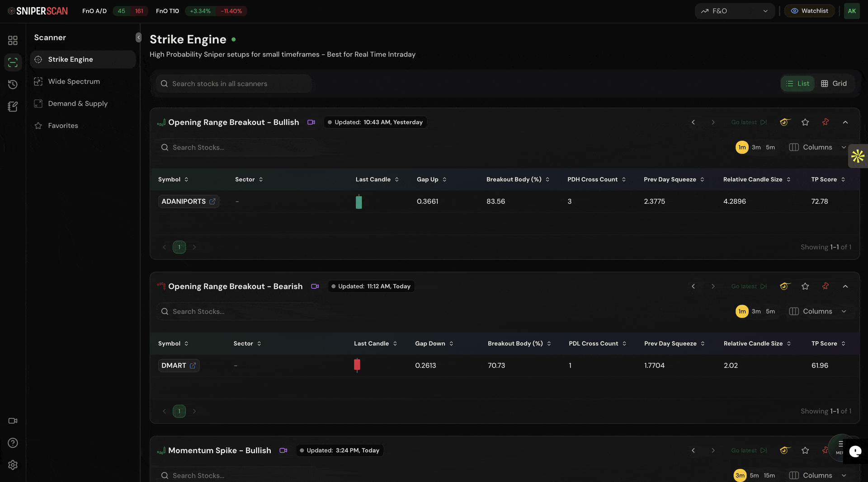Click Go latest in Bearish Breakout scanner
Image resolution: width=868 pixels, height=482 pixels.
pos(749,286)
